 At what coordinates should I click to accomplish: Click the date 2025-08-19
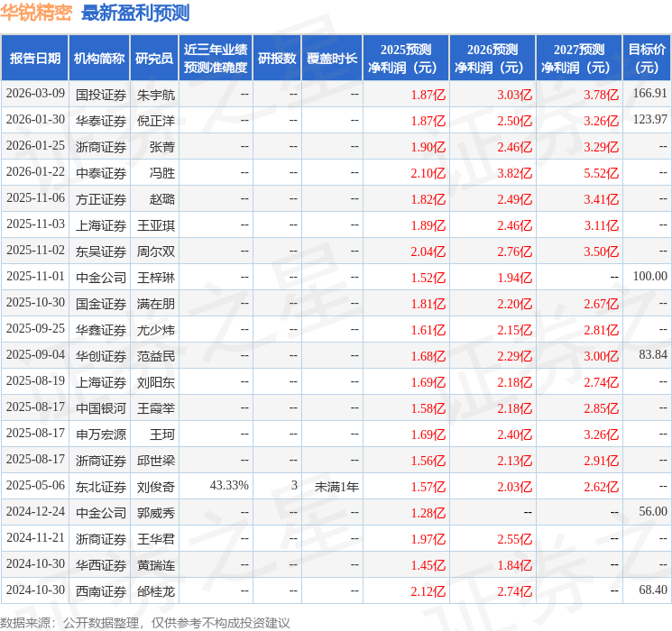tap(35, 380)
